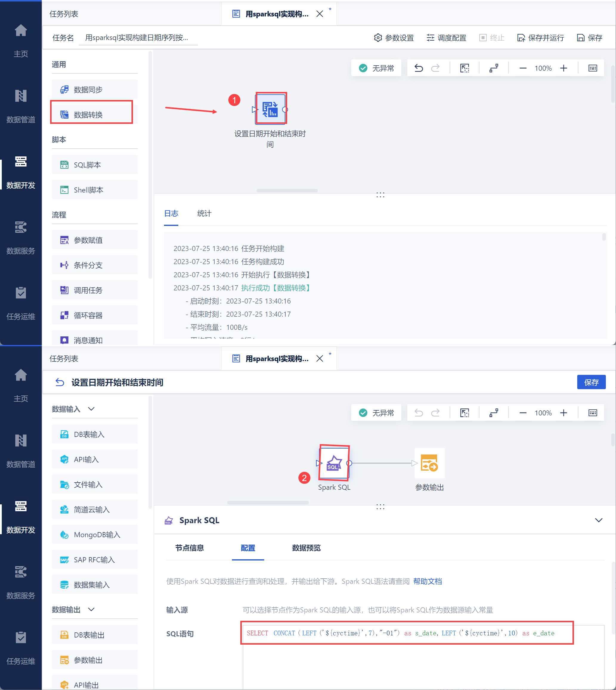Open the 帮助文档 link
The height and width of the screenshot is (690, 616).
(428, 581)
